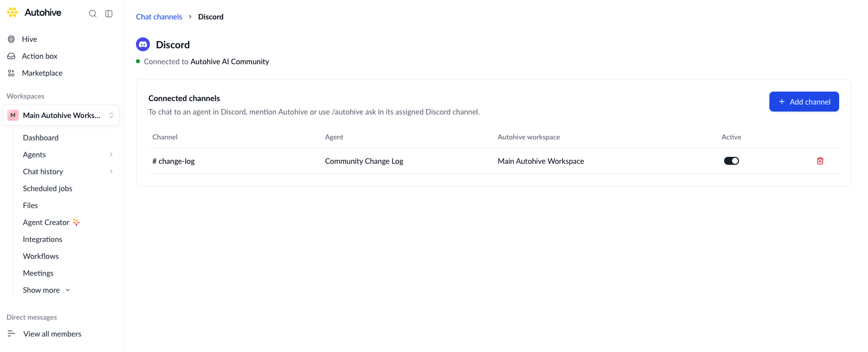Toggle the Active switch for change-log
This screenshot has width=868, height=352.
click(x=732, y=161)
